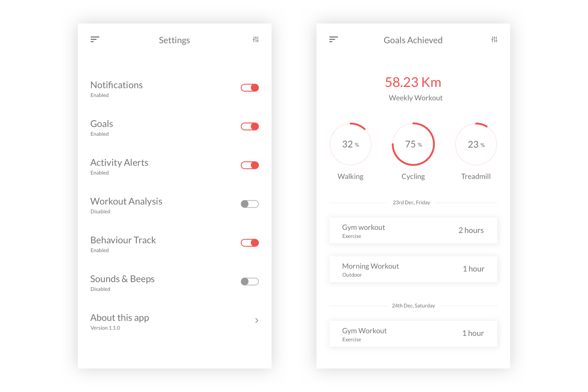Open the Morning Workout Outdoor entry
This screenshot has width=588, height=392.
(413, 269)
